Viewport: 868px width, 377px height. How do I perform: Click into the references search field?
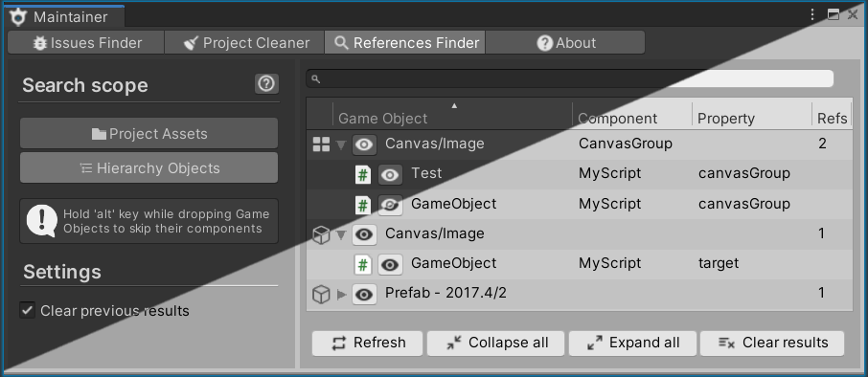[570, 78]
